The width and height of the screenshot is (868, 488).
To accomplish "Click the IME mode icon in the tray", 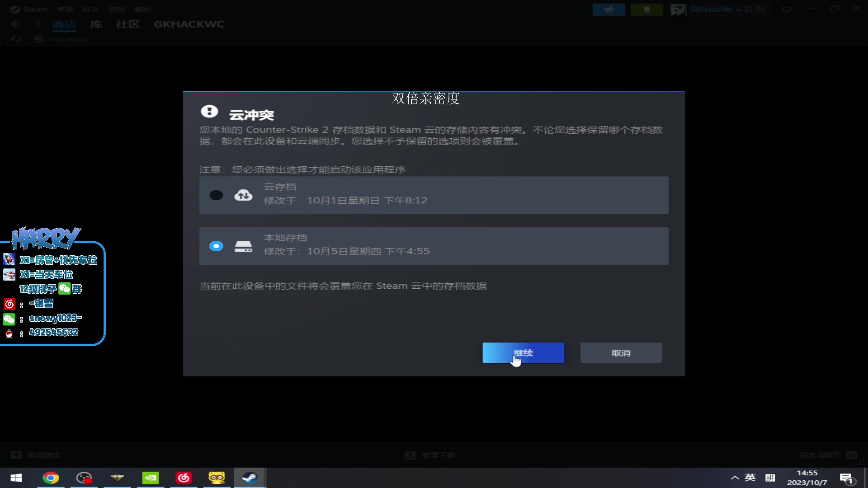I will click(770, 478).
